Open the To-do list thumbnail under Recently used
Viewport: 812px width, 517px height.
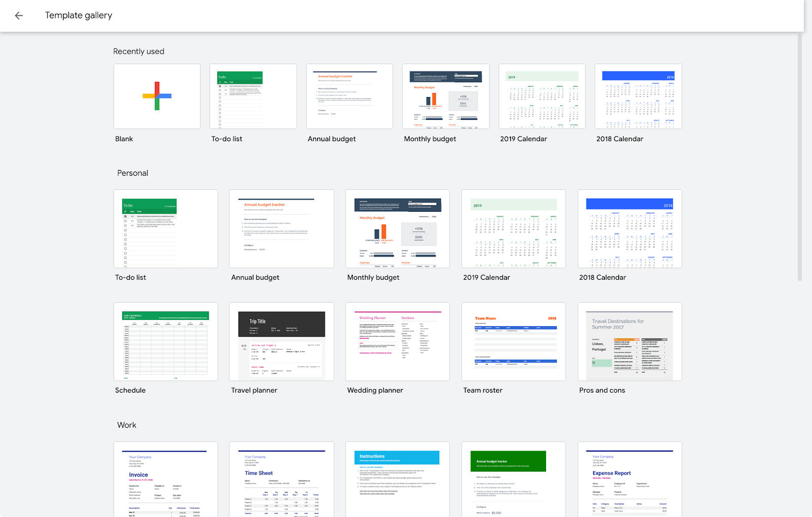(253, 96)
